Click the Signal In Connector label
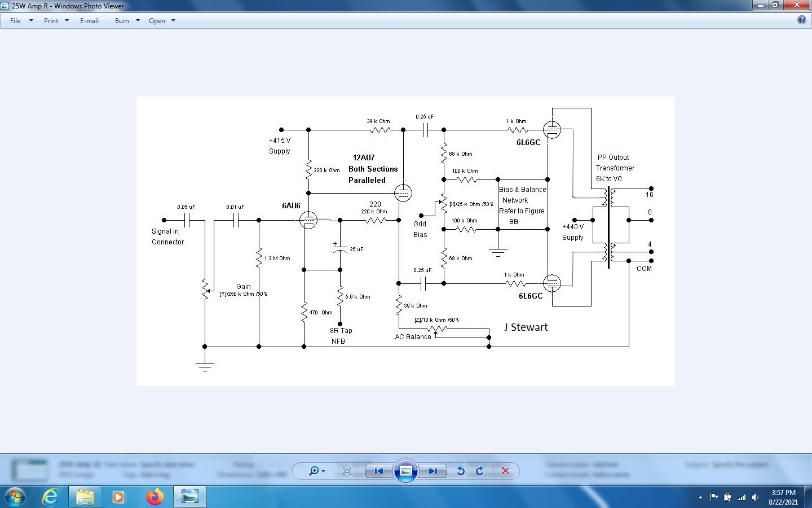The image size is (812, 508). click(x=167, y=237)
